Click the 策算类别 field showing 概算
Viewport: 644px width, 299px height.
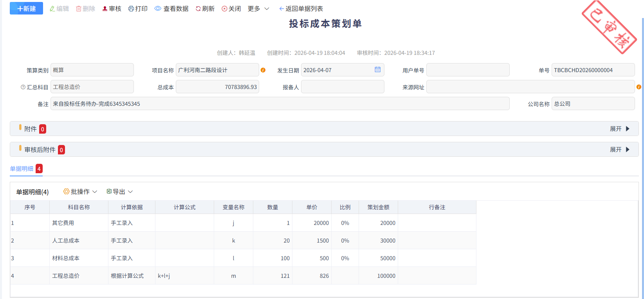pyautogui.click(x=92, y=70)
